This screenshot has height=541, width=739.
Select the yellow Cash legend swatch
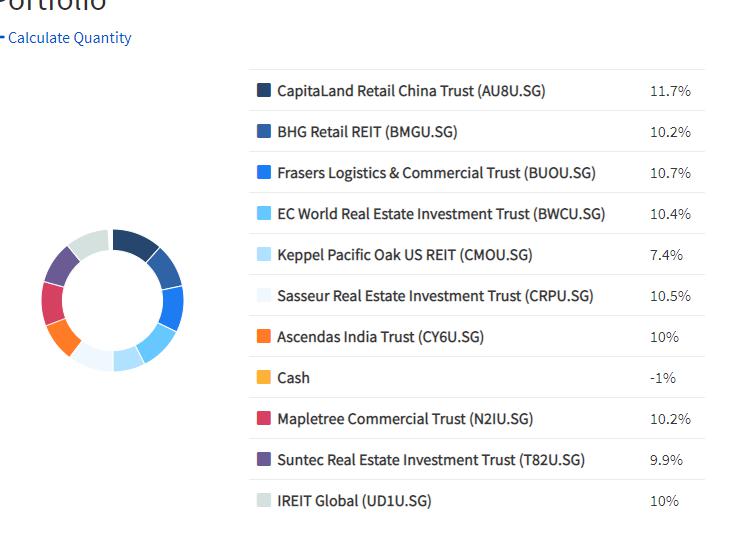tap(264, 377)
